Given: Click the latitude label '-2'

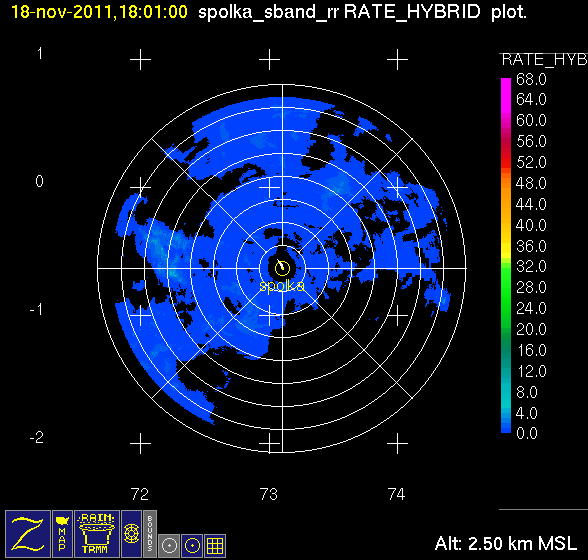Looking at the screenshot, I should [37, 437].
